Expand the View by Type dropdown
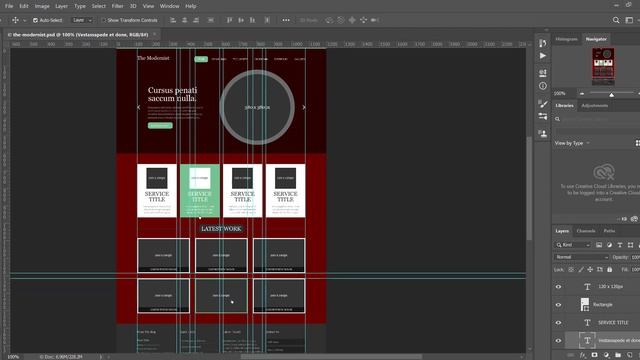The height and width of the screenshot is (360, 640). tap(572, 143)
